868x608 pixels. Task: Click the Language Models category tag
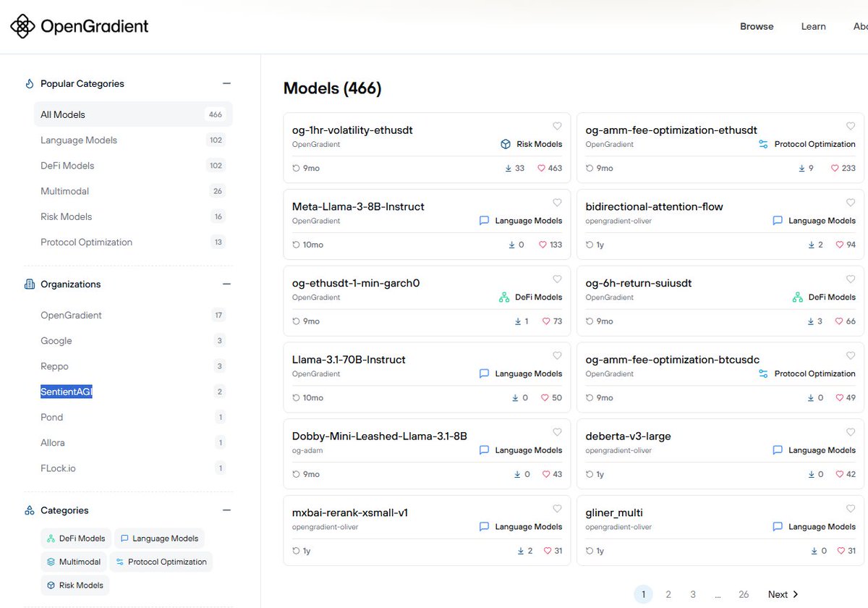click(x=159, y=539)
